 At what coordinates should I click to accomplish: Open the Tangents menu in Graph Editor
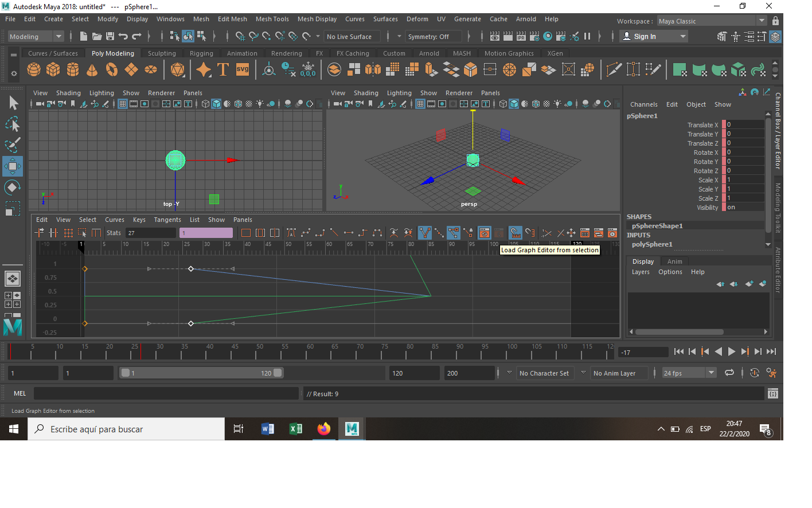[167, 220]
